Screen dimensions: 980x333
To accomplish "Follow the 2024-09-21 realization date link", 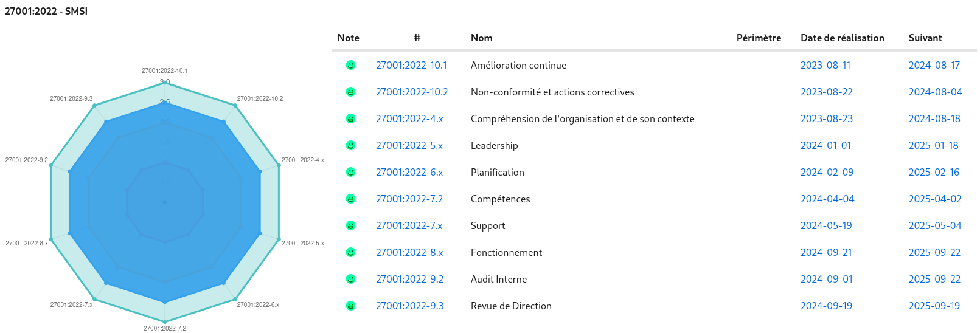I will (x=826, y=252).
